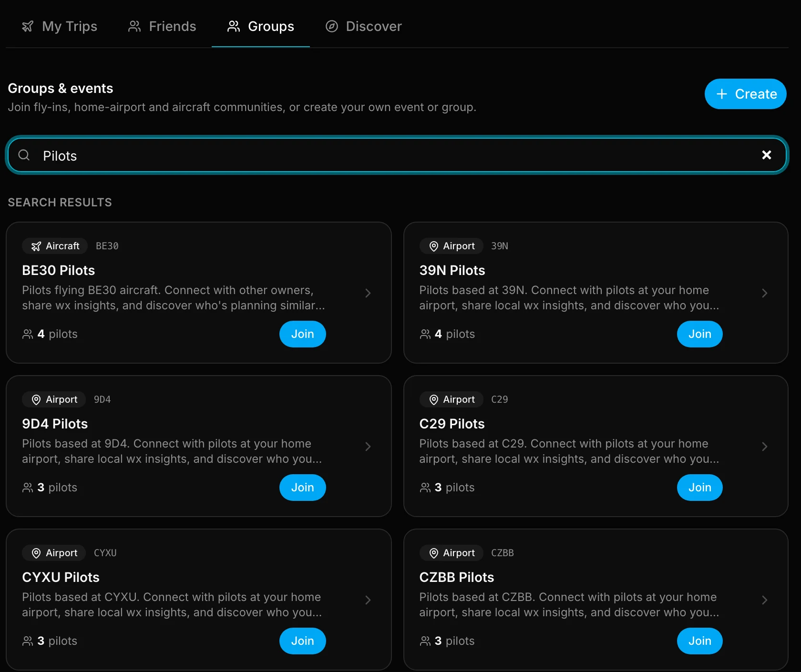Click the compass icon beside Discover
Viewport: 801px width, 672px height.
coord(332,26)
